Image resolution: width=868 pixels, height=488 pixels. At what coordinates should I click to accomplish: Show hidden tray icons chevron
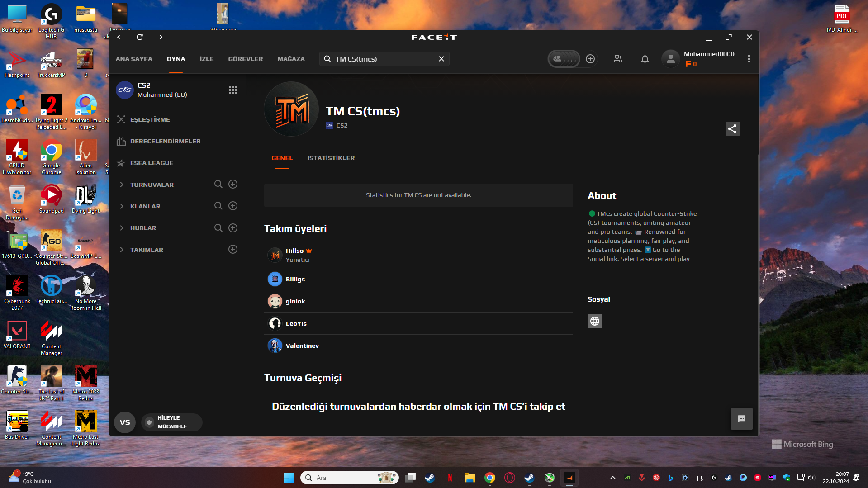pyautogui.click(x=613, y=478)
